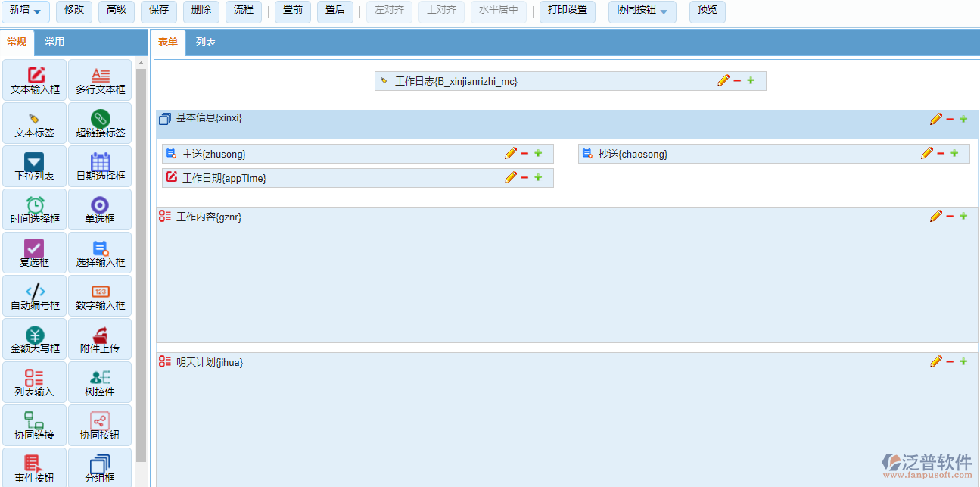Select the 附件上传 attachment upload tool
The image size is (980, 487).
pyautogui.click(x=99, y=339)
